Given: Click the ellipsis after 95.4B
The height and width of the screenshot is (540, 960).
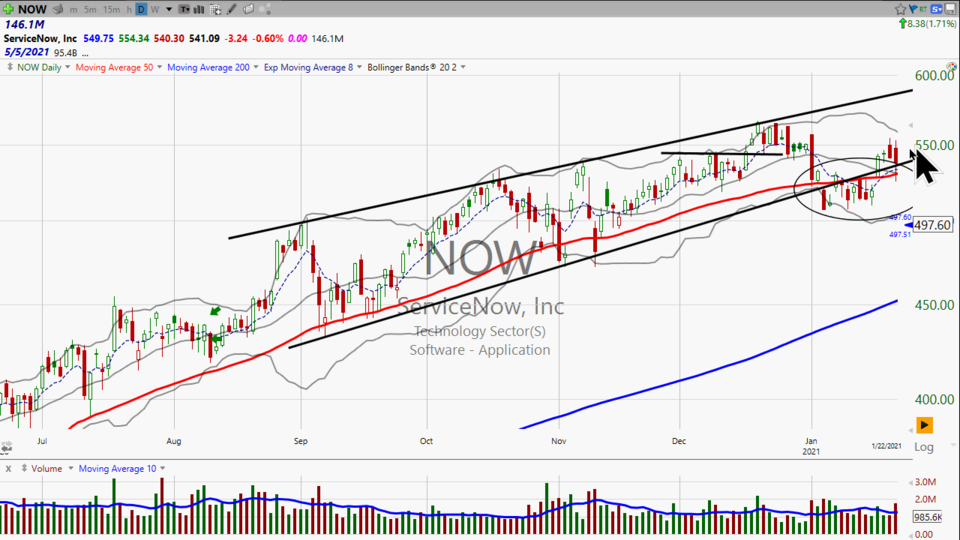Looking at the screenshot, I should pos(85,54).
